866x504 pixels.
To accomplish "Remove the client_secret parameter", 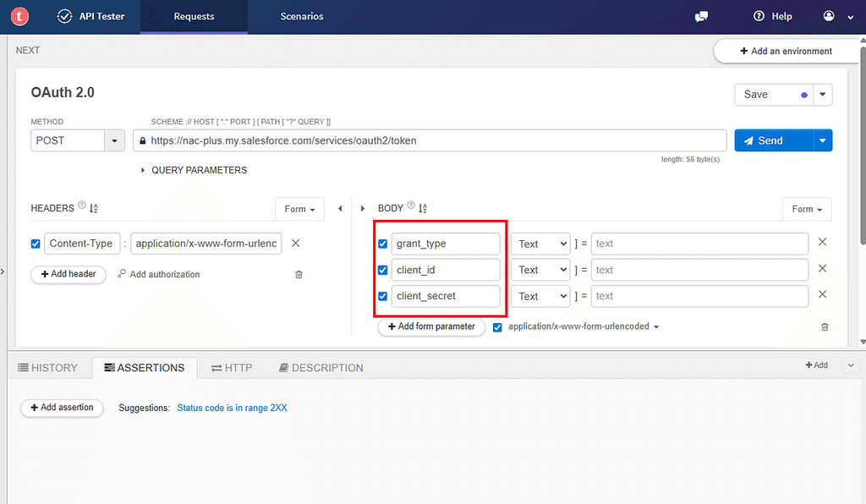I will click(822, 294).
